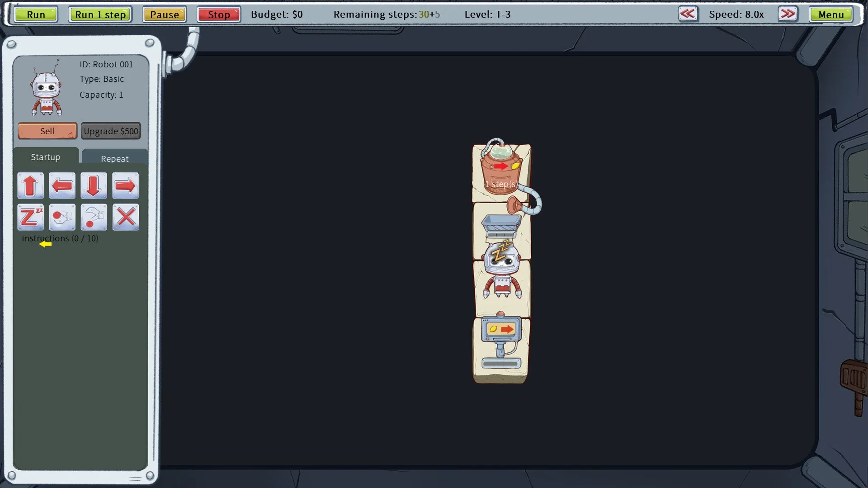Select the delete instruction tool

tap(125, 217)
